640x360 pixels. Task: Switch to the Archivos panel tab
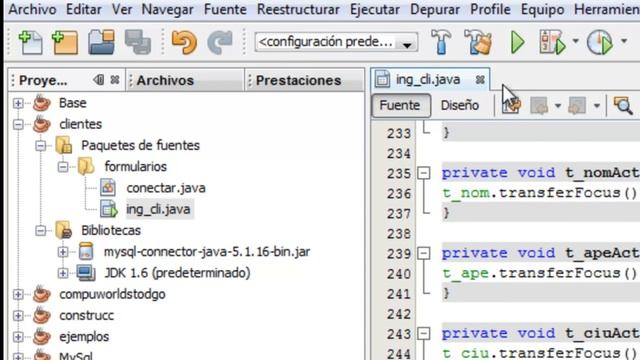tap(165, 80)
